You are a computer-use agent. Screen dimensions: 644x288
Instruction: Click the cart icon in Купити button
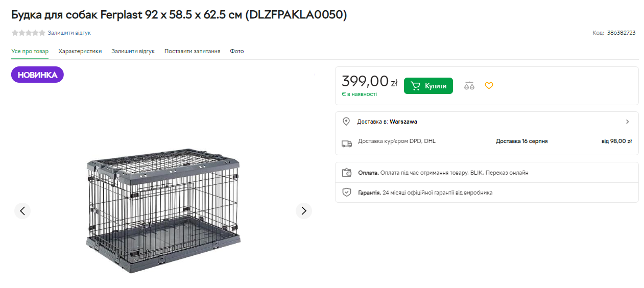click(x=416, y=86)
